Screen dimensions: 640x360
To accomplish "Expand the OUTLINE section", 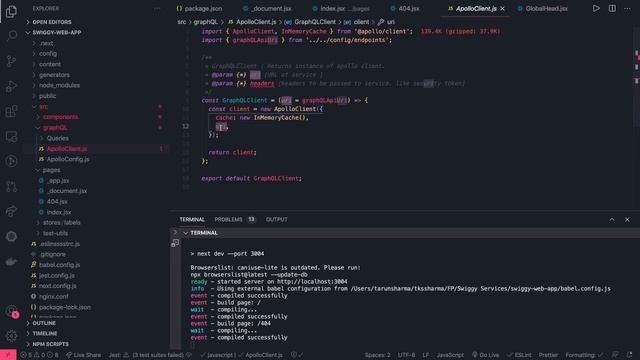I will coord(97,323).
